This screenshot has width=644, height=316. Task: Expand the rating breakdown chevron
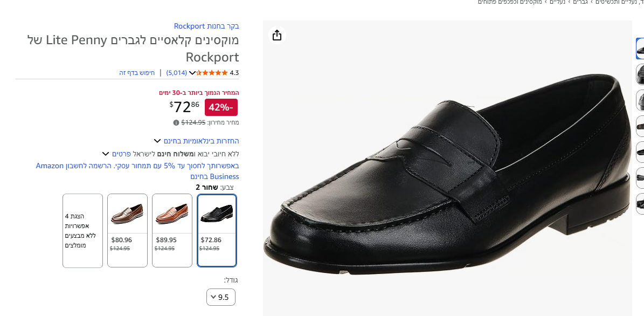(192, 73)
